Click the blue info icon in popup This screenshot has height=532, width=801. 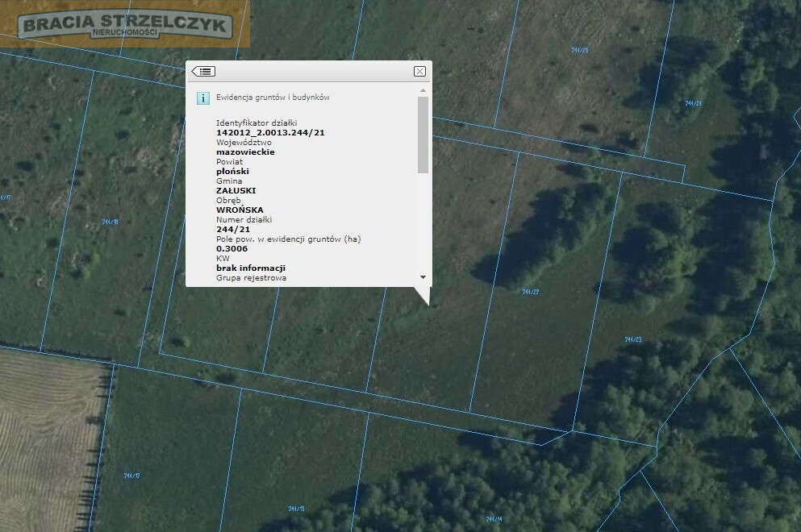tap(202, 98)
